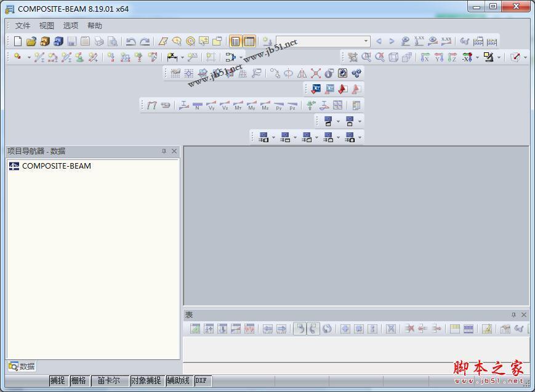Screen dimensions: 535x392
Task: Click the red X intersect icon
Action: click(x=316, y=73)
